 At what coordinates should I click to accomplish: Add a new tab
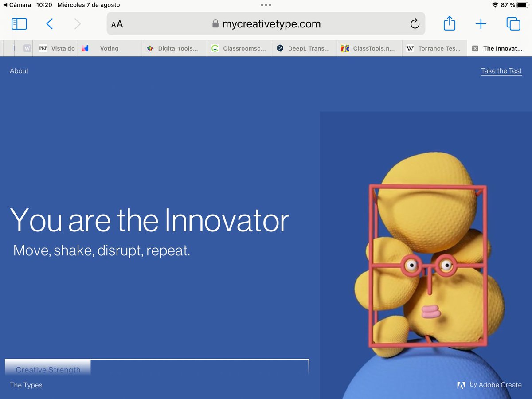click(x=481, y=24)
